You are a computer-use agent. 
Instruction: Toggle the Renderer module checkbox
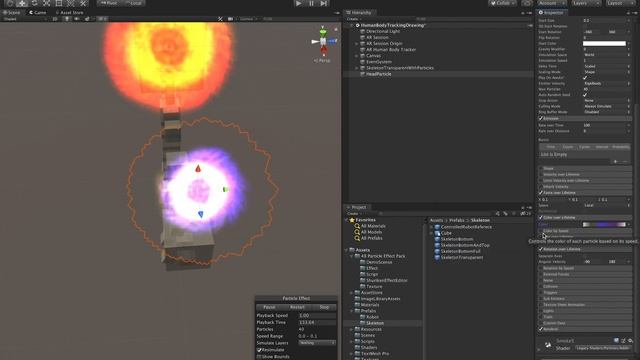pyautogui.click(x=541, y=329)
